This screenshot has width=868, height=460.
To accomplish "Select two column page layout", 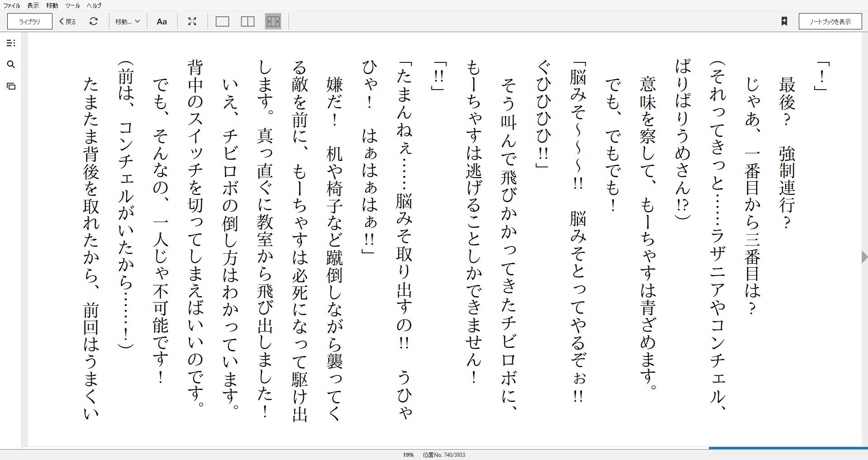I will tap(248, 21).
